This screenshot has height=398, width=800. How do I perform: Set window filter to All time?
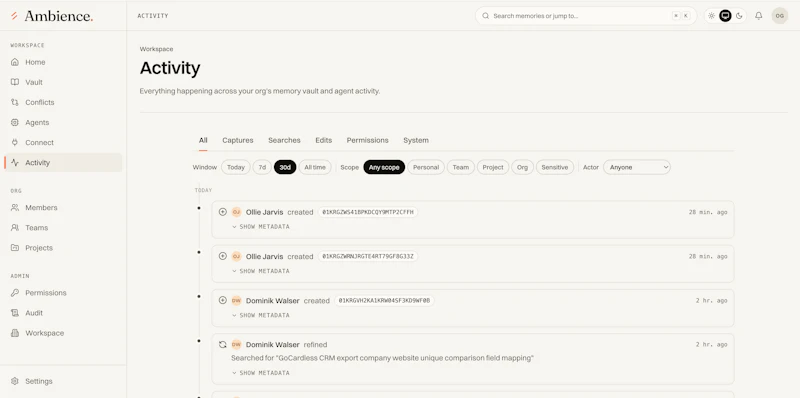(x=315, y=167)
